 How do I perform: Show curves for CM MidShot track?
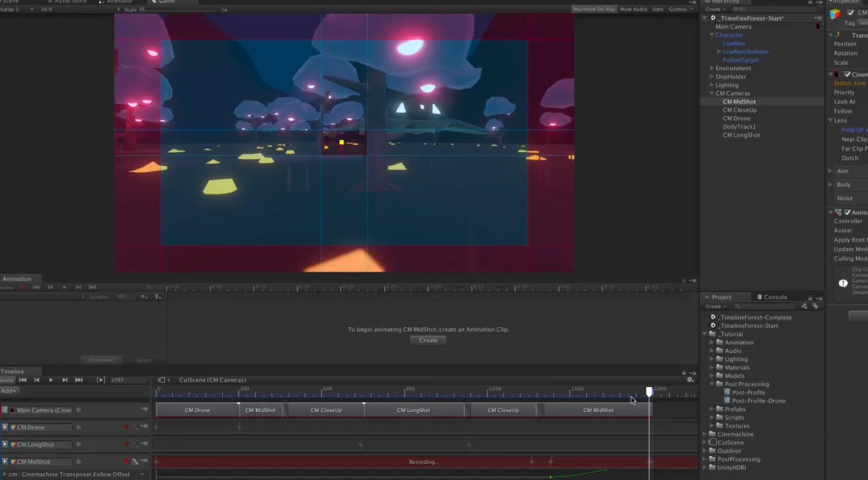[x=135, y=462]
